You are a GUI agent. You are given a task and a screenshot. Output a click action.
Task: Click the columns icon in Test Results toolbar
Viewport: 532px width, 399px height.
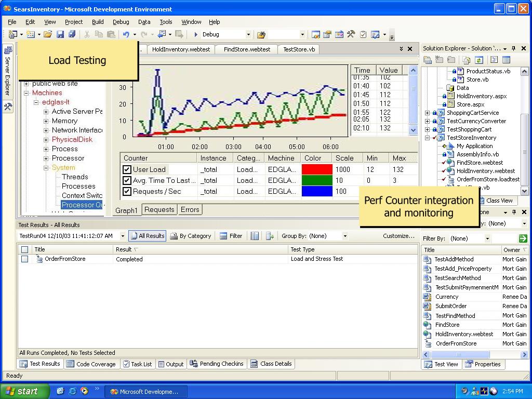coord(255,236)
